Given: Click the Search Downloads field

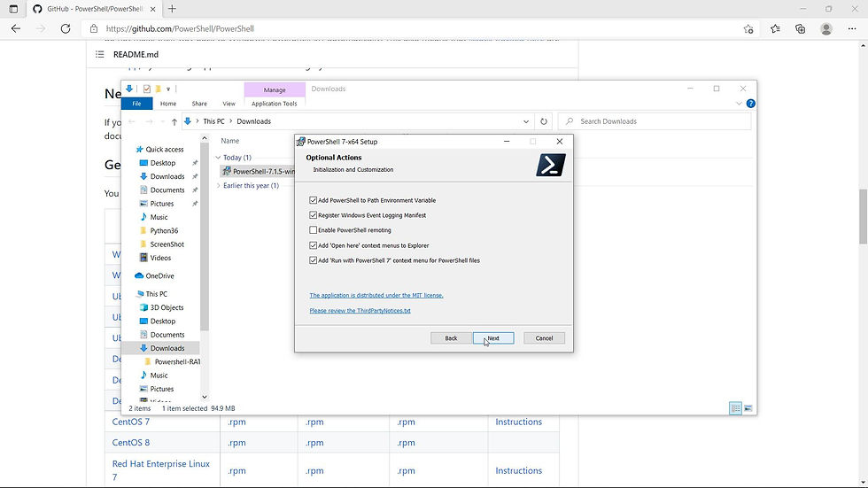Looking at the screenshot, I should 655,121.
